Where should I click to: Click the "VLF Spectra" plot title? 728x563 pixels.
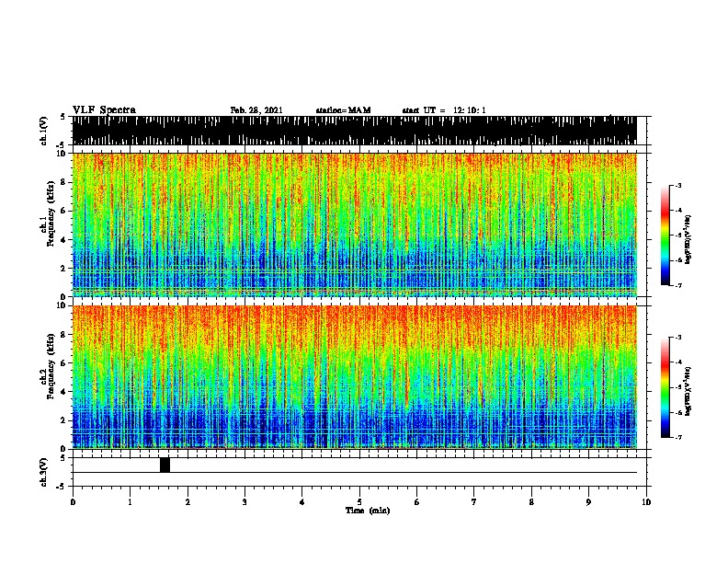104,110
